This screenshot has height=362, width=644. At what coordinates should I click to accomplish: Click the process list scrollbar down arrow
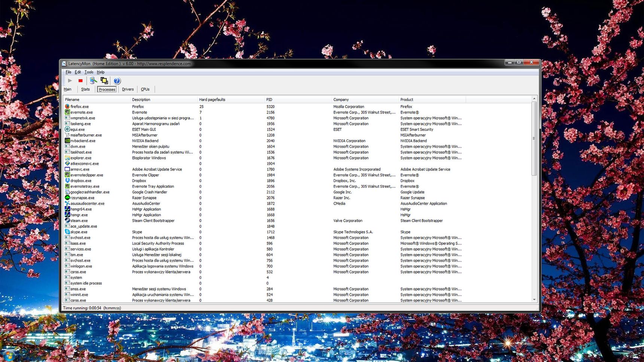click(534, 300)
